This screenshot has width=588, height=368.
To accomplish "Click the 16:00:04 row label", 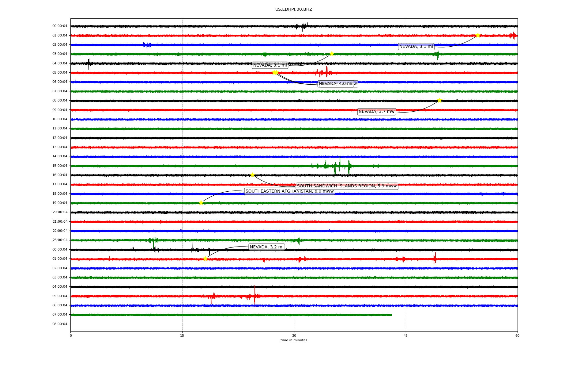I will [x=60, y=175].
